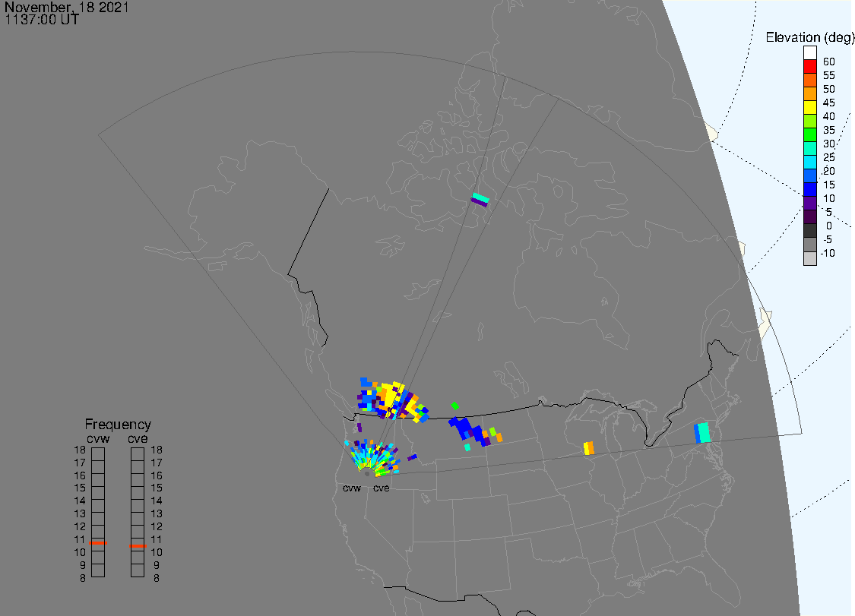Click the red frequency marker on cve bar
Screen dimensions: 855x616
(138, 545)
